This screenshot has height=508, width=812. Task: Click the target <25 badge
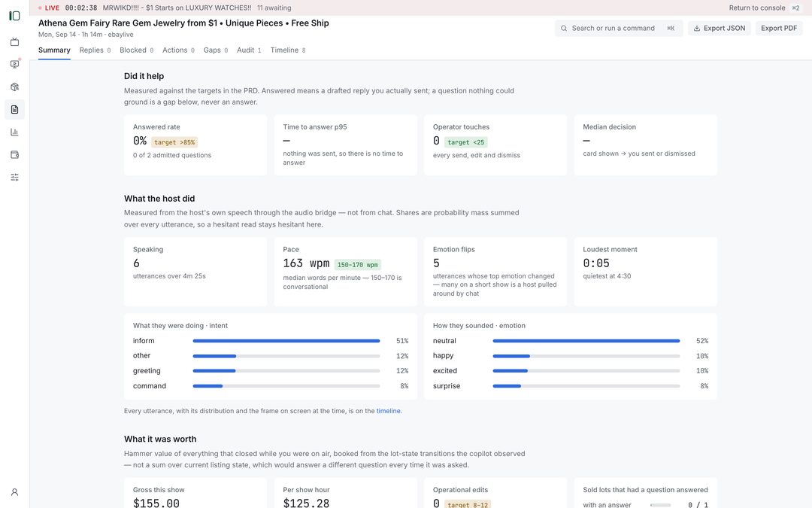tap(466, 142)
